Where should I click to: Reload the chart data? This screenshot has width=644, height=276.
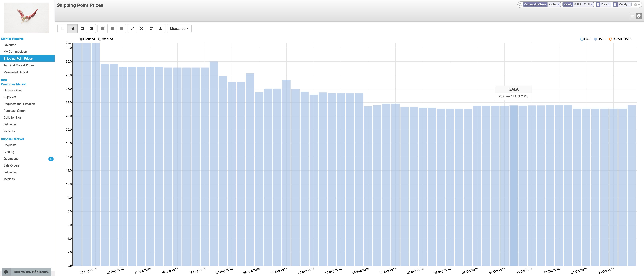(151, 29)
